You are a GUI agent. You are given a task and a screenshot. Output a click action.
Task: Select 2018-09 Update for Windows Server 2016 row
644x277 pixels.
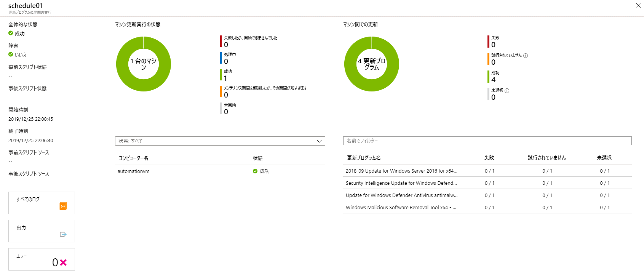pos(401,171)
